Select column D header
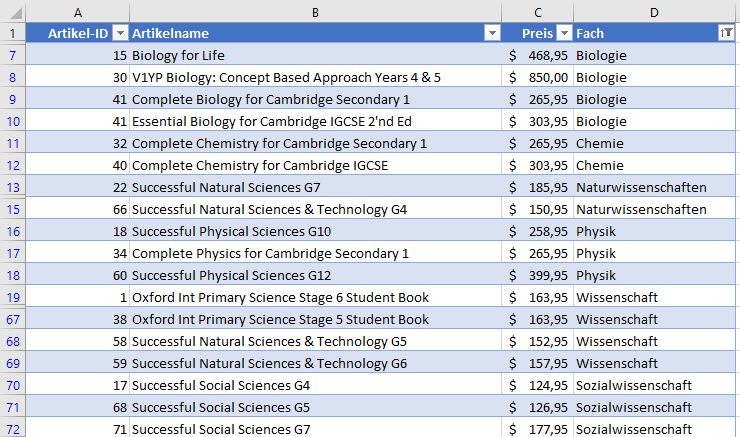 point(654,13)
